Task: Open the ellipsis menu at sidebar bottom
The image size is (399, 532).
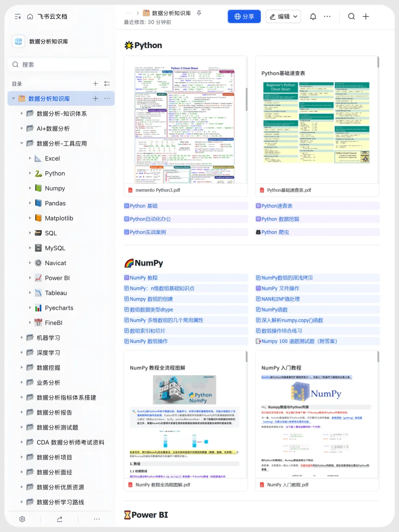Action: [97, 519]
